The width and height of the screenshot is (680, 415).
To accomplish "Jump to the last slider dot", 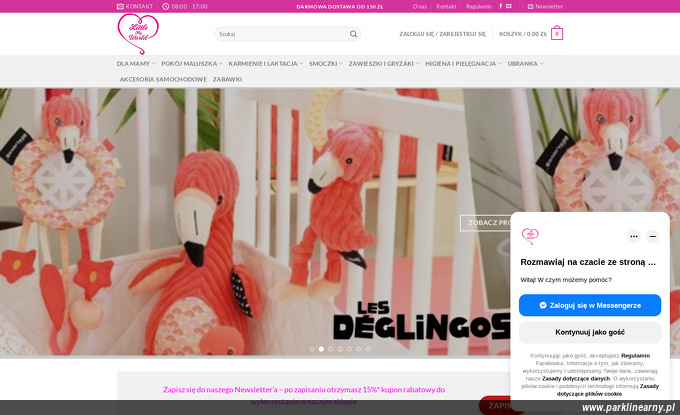I will (368, 349).
